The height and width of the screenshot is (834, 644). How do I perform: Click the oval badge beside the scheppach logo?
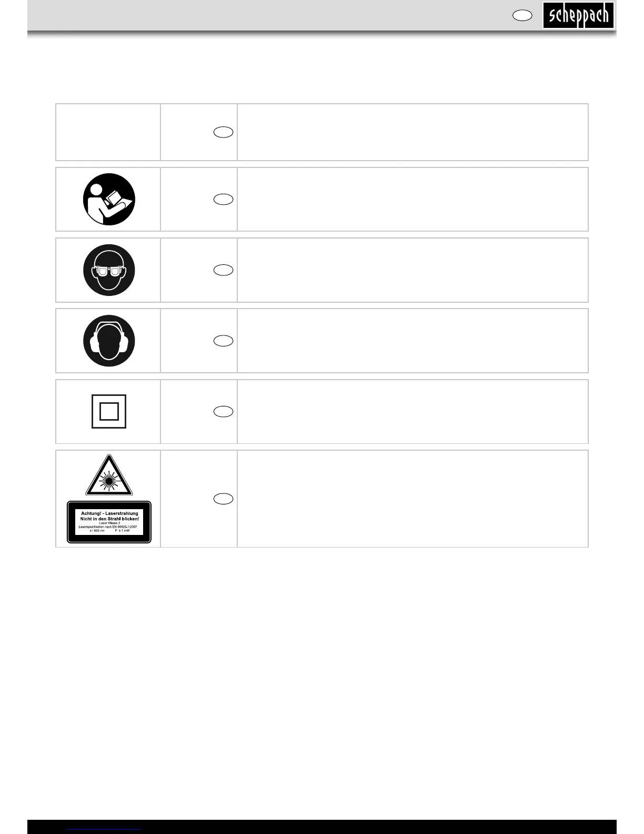click(522, 16)
